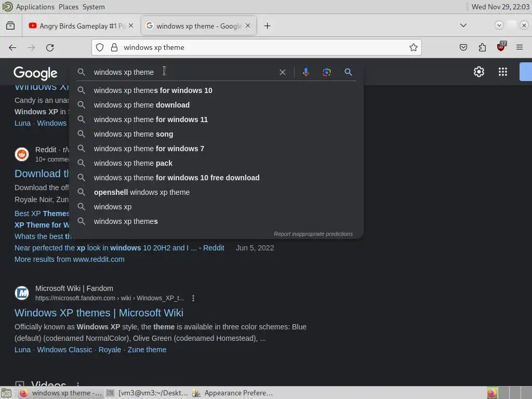532x399 pixels.
Task: Open Near perfected the xp look Reddit link
Action: pyautogui.click(x=119, y=248)
